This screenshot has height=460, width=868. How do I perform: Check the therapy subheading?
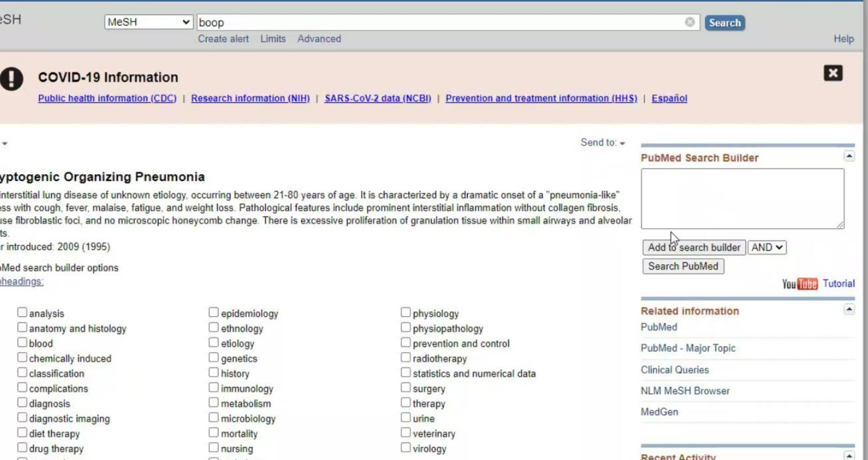405,402
